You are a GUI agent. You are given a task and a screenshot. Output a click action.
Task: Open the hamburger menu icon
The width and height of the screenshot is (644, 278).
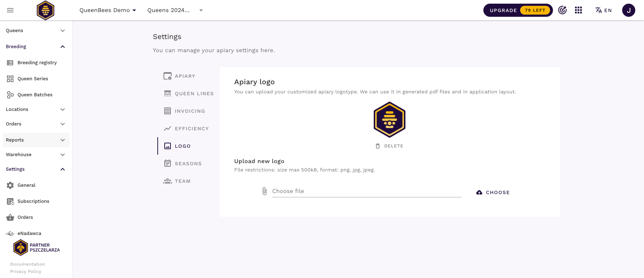point(10,10)
